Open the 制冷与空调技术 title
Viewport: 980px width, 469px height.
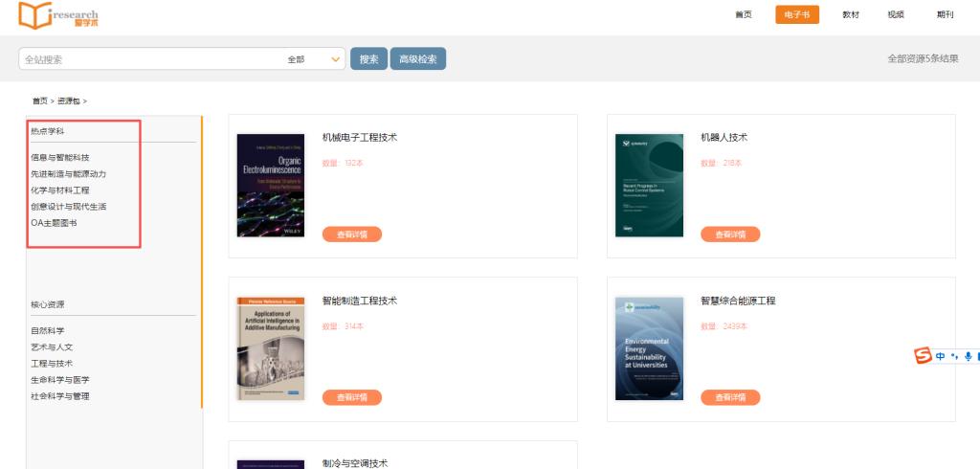tap(355, 463)
